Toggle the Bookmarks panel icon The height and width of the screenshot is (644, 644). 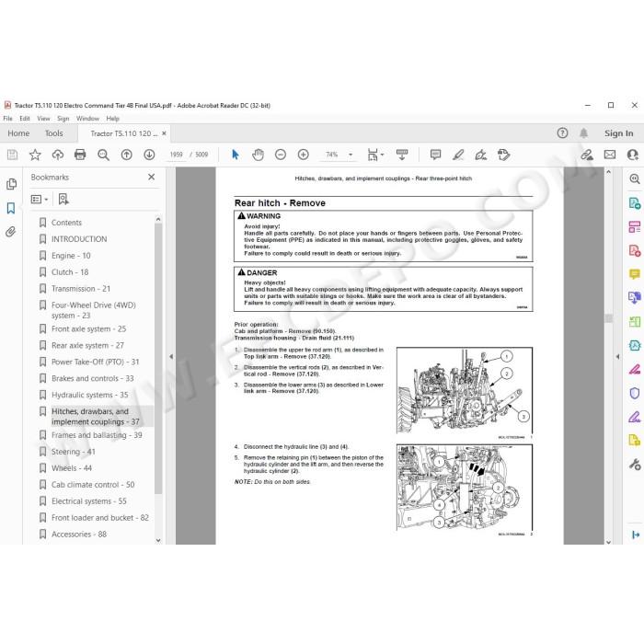(11, 208)
